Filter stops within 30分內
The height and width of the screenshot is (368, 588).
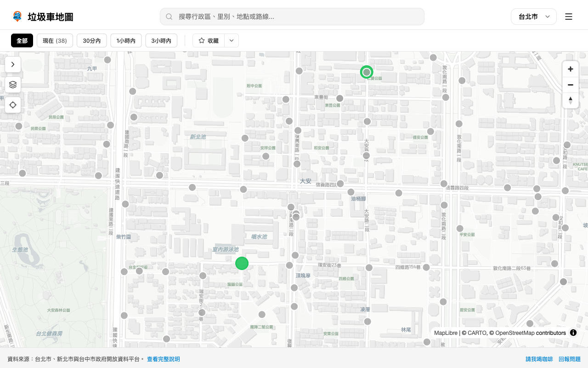click(x=92, y=40)
